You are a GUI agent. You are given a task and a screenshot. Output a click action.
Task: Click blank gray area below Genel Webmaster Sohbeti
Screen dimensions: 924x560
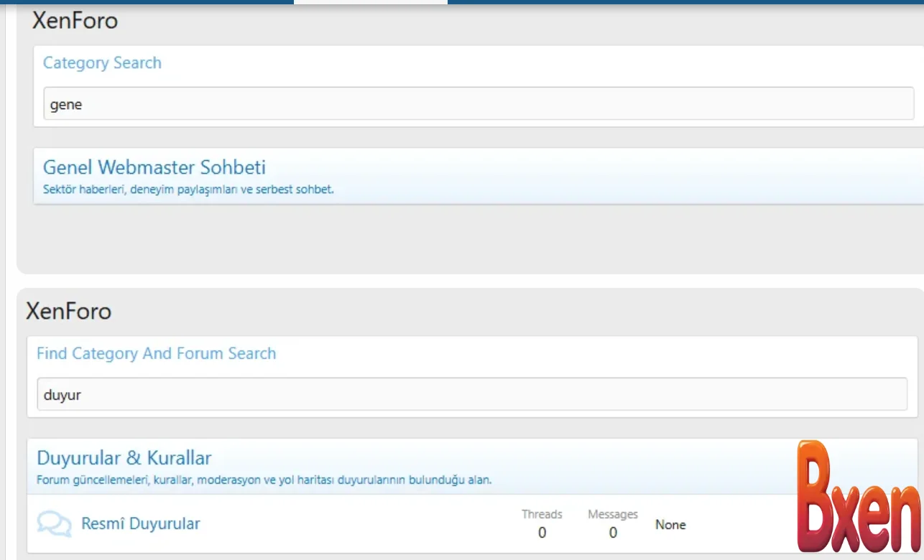coord(431,241)
